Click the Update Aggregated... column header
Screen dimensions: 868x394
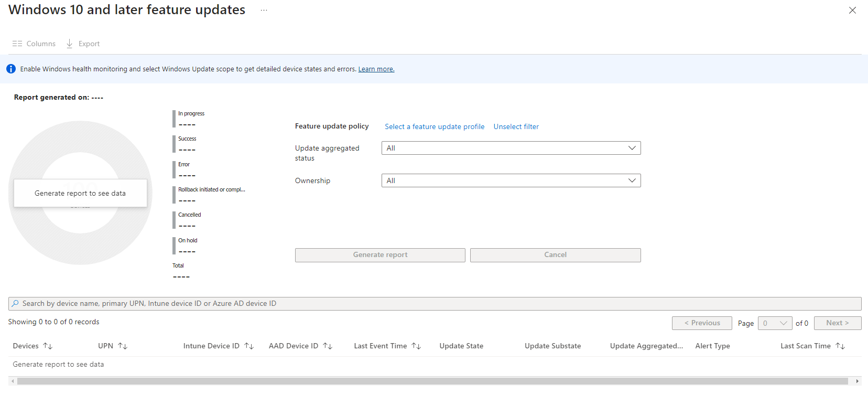[x=646, y=346]
